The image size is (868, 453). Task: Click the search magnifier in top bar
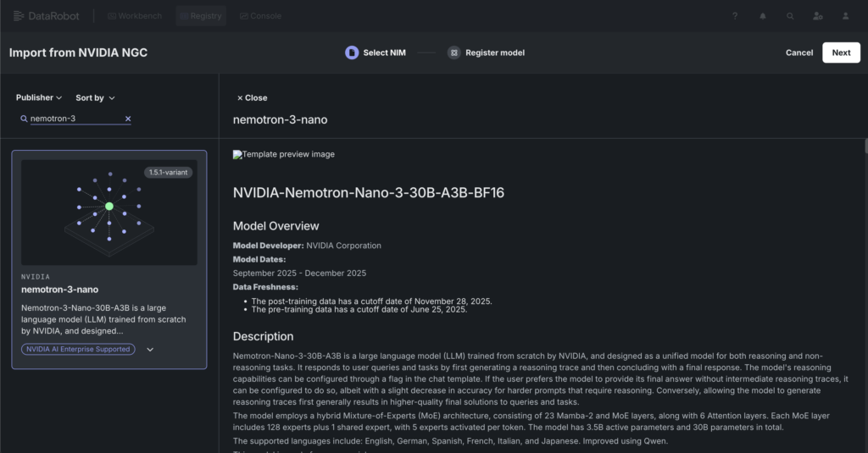[x=790, y=16]
